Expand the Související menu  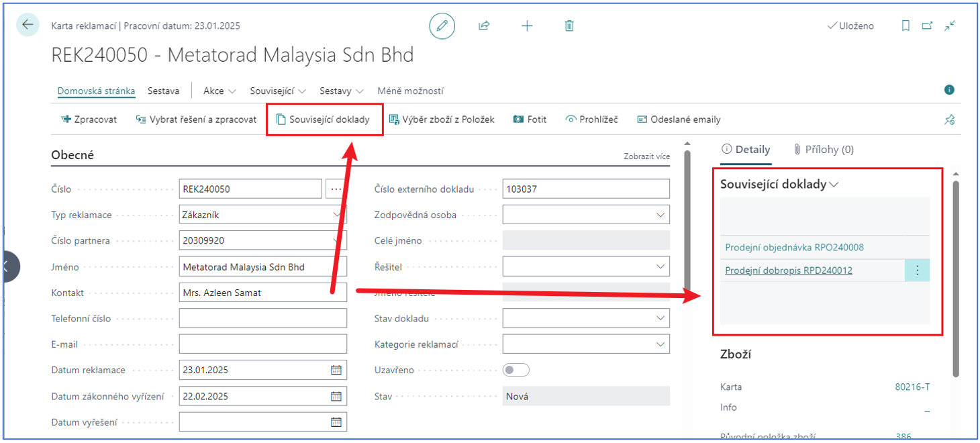tap(278, 91)
